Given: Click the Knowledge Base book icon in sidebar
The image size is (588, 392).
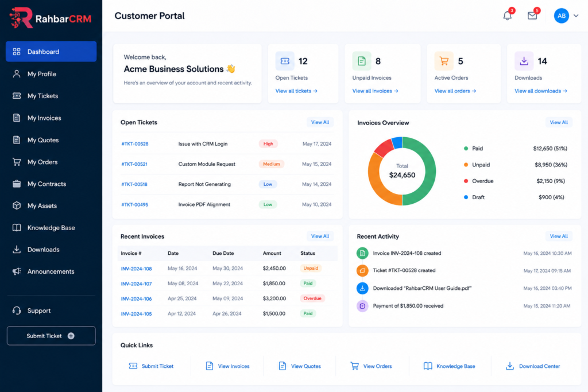Looking at the screenshot, I should [17, 227].
